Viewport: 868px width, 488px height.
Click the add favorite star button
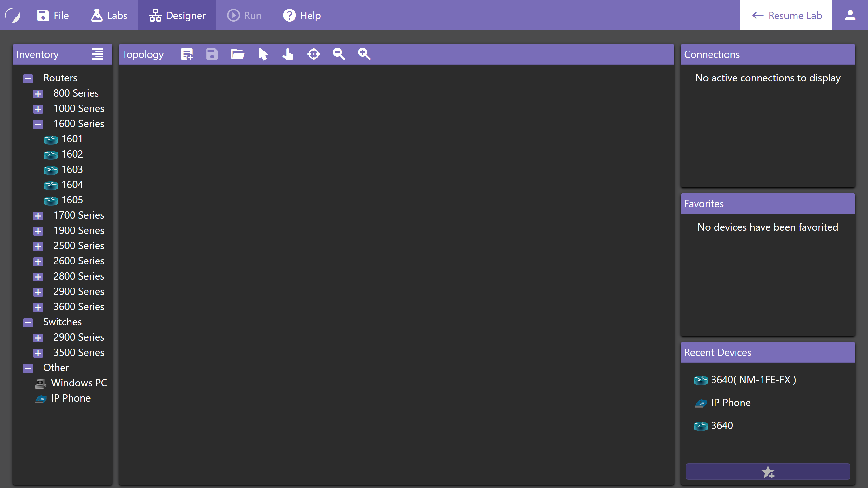point(768,471)
